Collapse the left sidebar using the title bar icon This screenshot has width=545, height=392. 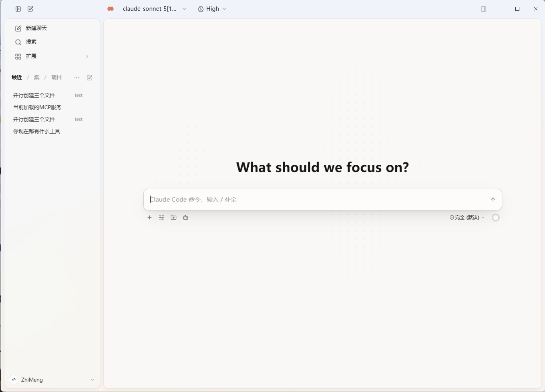click(18, 9)
